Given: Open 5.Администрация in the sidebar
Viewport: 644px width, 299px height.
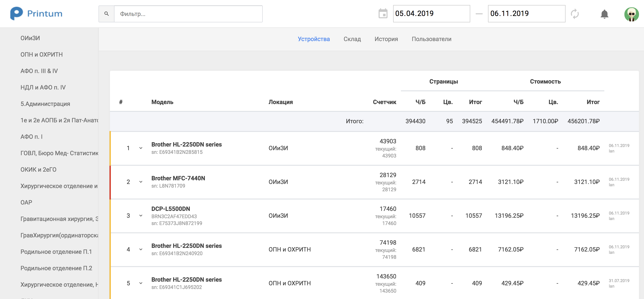Looking at the screenshot, I should [45, 104].
